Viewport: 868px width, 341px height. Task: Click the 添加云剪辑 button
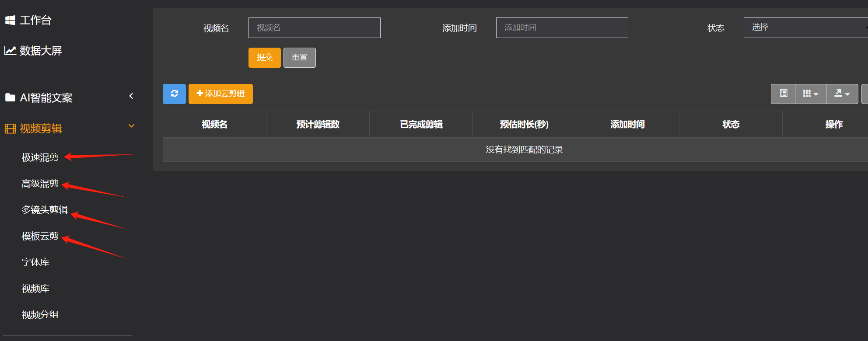[220, 94]
